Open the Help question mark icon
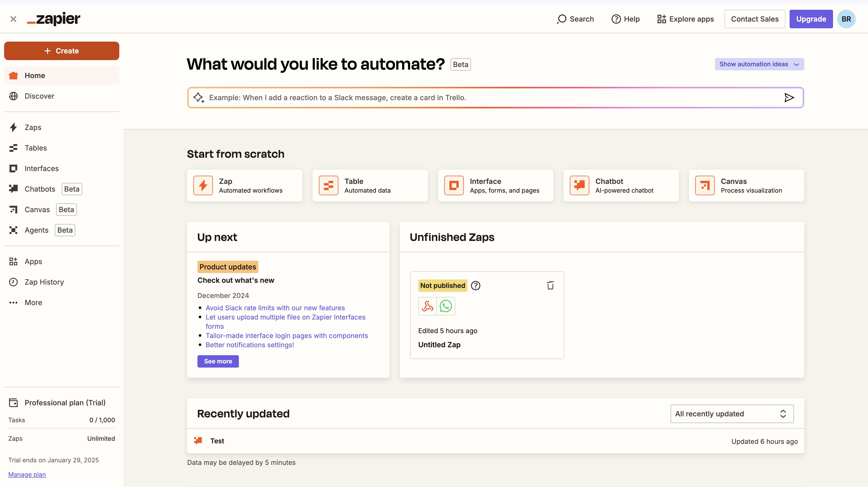 (x=616, y=19)
